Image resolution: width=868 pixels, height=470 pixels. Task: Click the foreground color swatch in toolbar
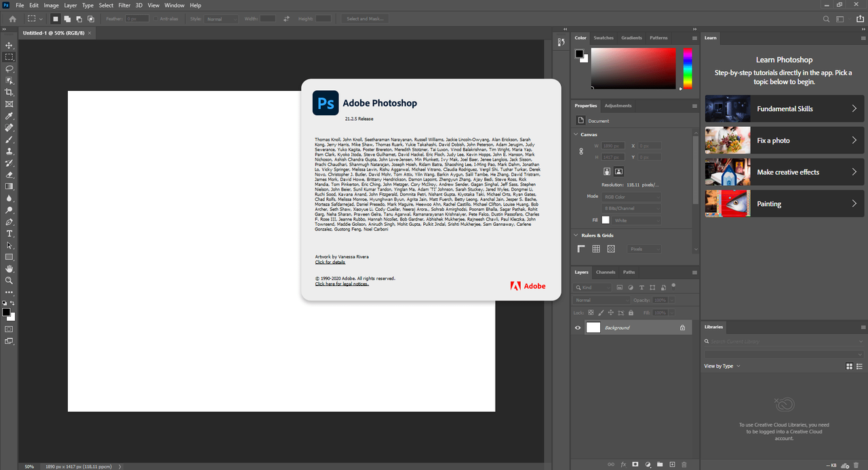coord(6,312)
